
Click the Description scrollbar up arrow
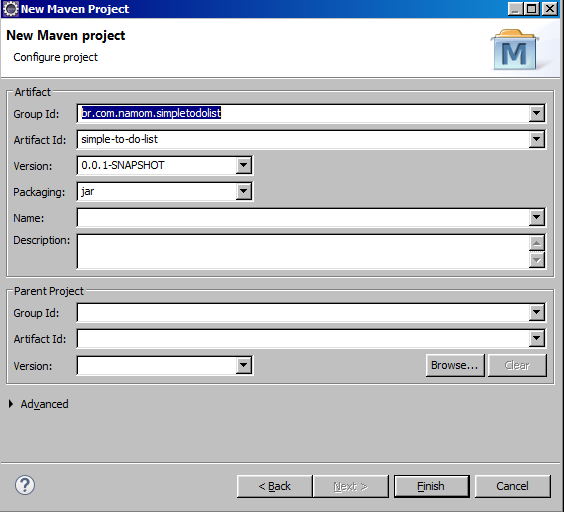(536, 243)
